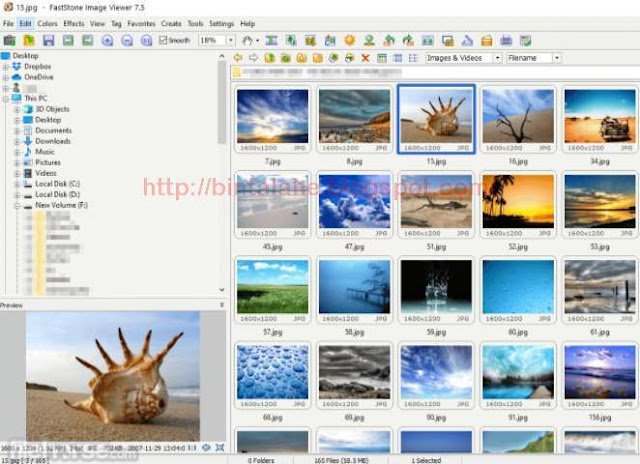
Task: Click the Rotate Left green arrow icon
Action: (x=389, y=40)
